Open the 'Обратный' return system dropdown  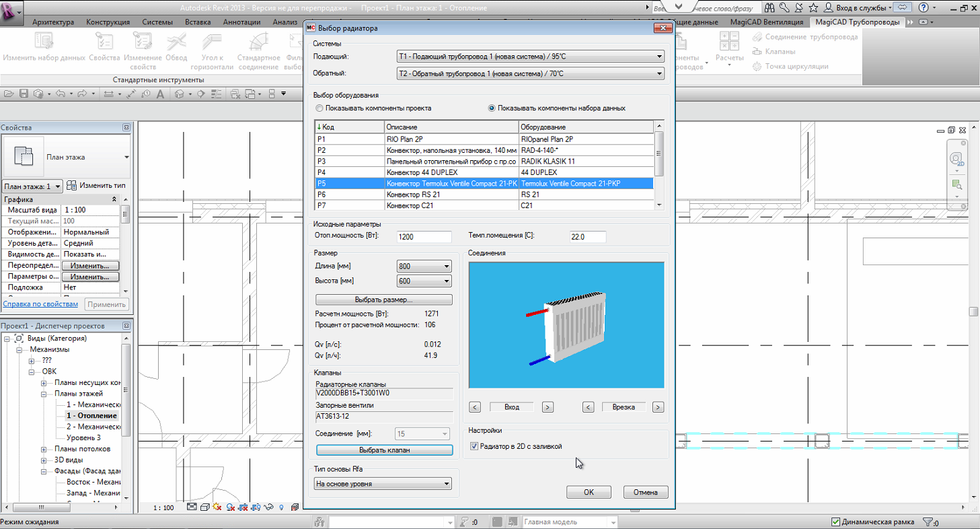[x=531, y=73]
